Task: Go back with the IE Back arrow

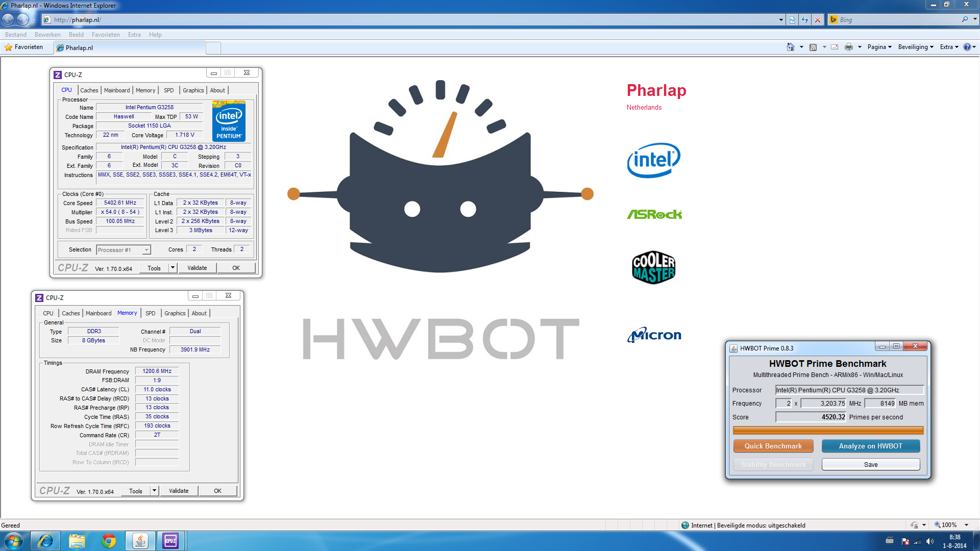Action: (8, 19)
